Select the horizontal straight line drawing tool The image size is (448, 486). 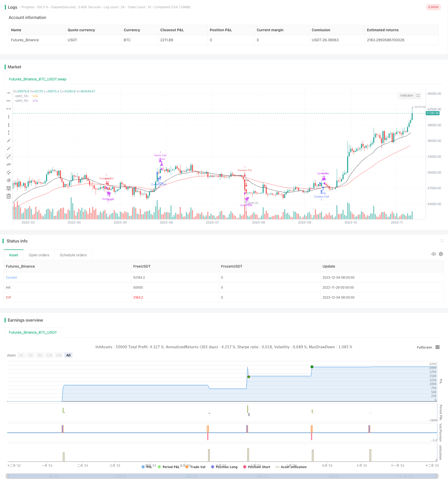click(9, 93)
